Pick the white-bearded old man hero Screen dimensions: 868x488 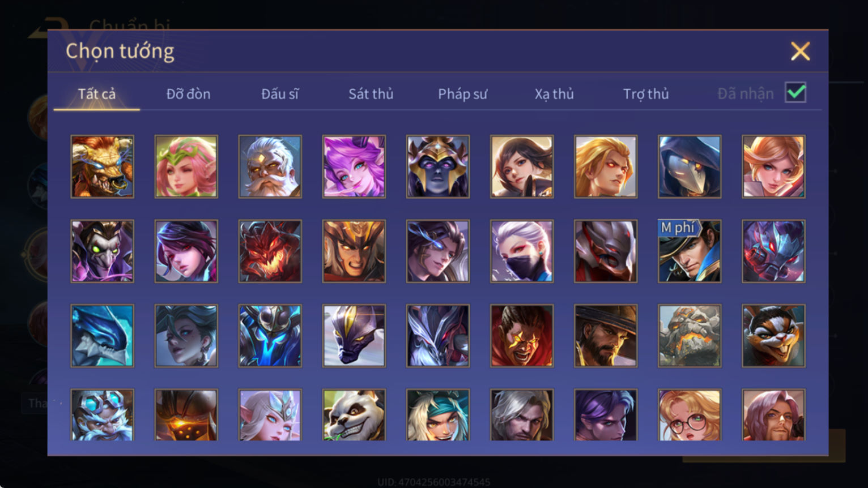270,166
